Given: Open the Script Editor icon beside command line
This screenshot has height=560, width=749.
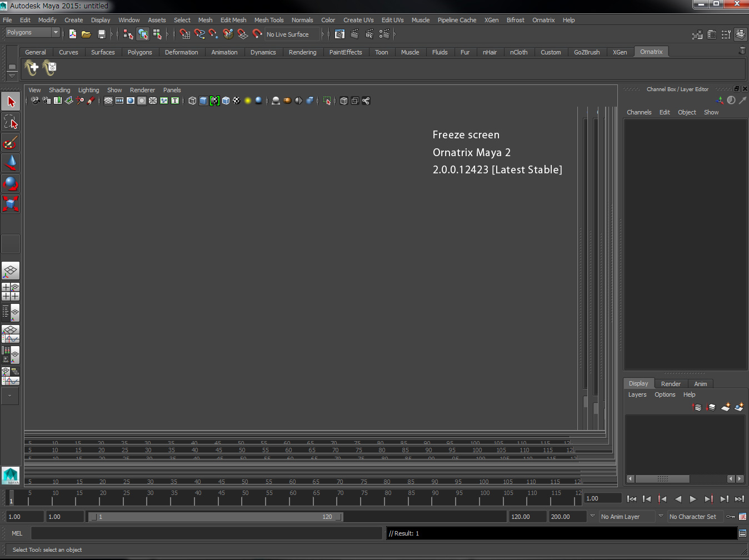Looking at the screenshot, I should click(x=742, y=533).
